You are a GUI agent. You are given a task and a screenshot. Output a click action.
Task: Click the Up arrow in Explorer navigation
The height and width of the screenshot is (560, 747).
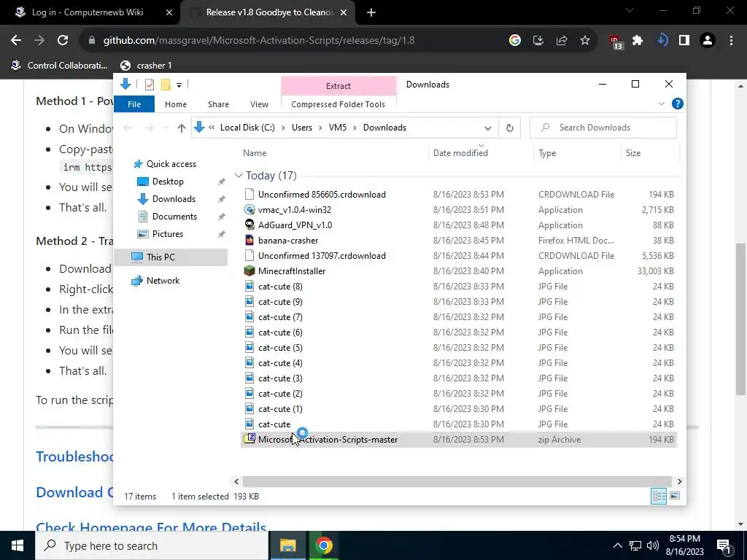click(x=181, y=128)
